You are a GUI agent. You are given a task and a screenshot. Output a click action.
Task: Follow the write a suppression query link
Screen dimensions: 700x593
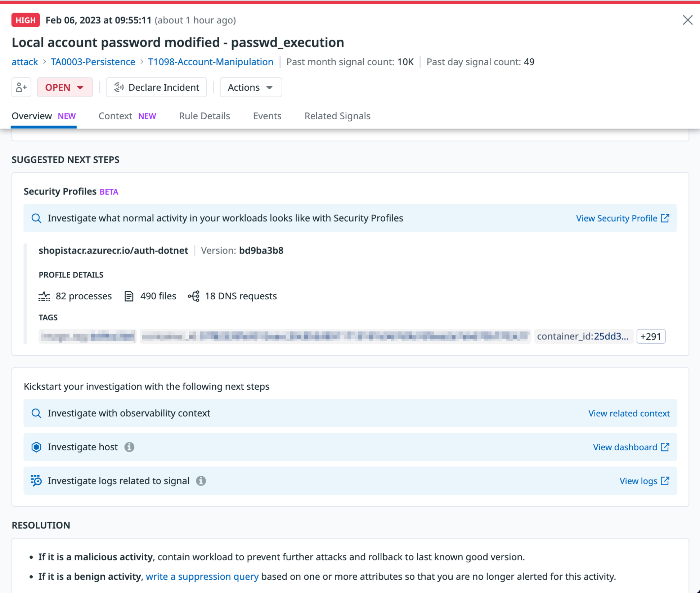(202, 576)
